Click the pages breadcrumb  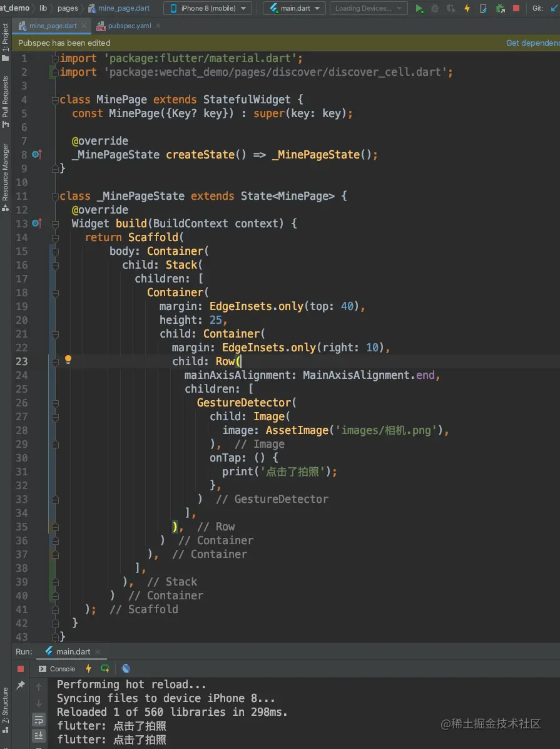(x=68, y=8)
